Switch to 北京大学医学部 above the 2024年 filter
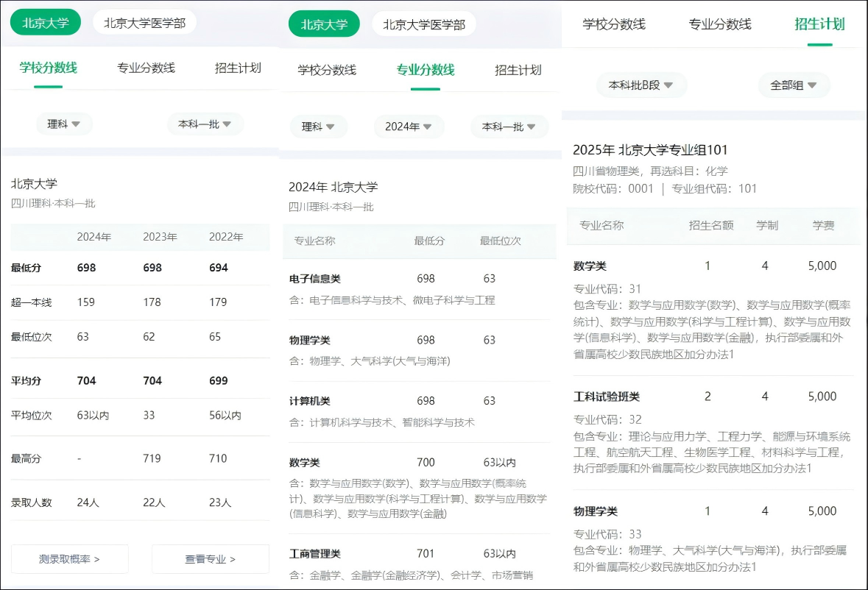The width and height of the screenshot is (868, 590). click(x=423, y=24)
